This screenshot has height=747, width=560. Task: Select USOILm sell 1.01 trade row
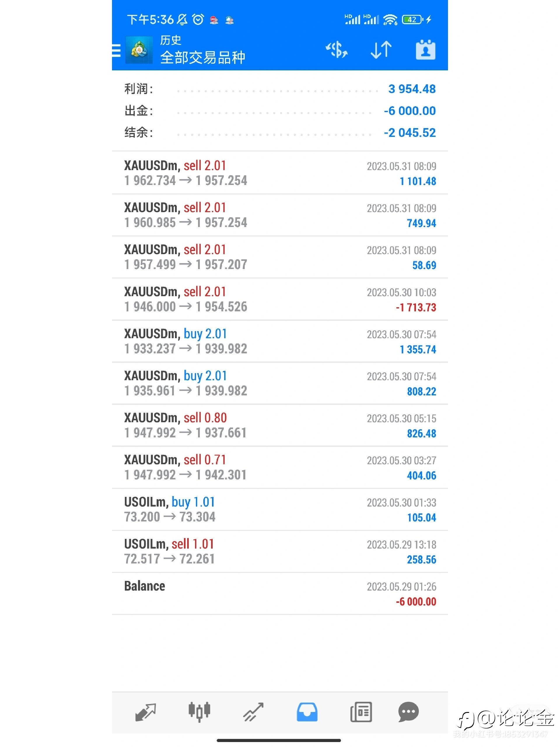[x=280, y=551]
